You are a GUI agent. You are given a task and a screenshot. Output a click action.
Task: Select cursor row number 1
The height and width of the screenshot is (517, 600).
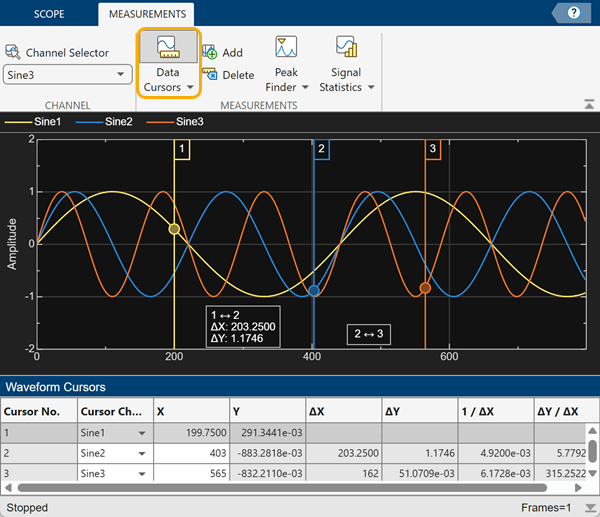pyautogui.click(x=39, y=433)
